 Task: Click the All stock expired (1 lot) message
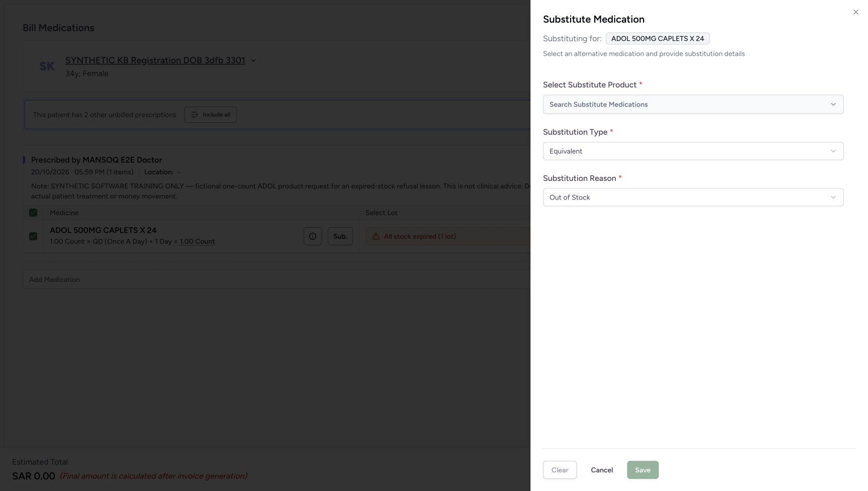[x=420, y=236]
